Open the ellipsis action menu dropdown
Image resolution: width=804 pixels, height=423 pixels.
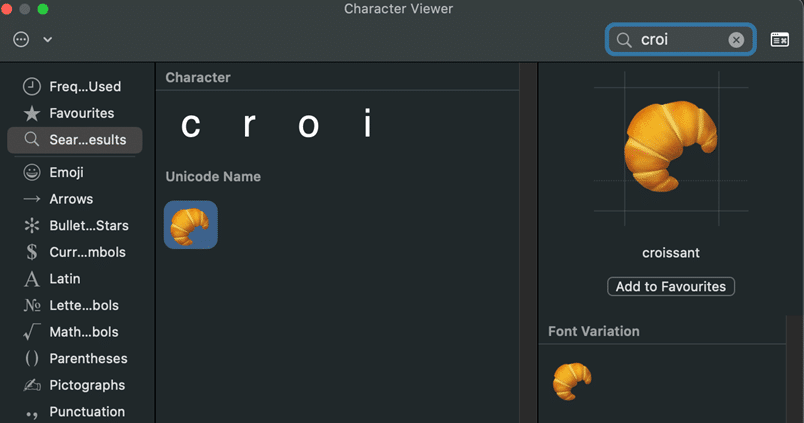point(22,40)
